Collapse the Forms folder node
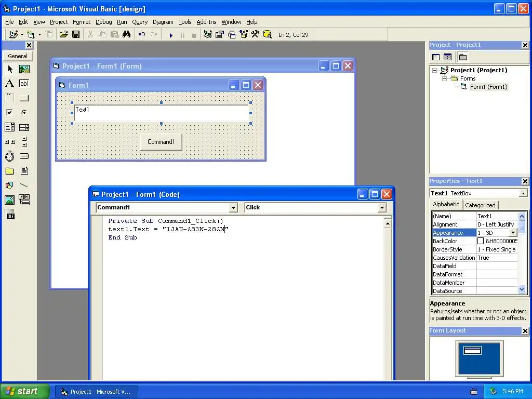Viewport: 532px width, 399px height. tap(444, 78)
